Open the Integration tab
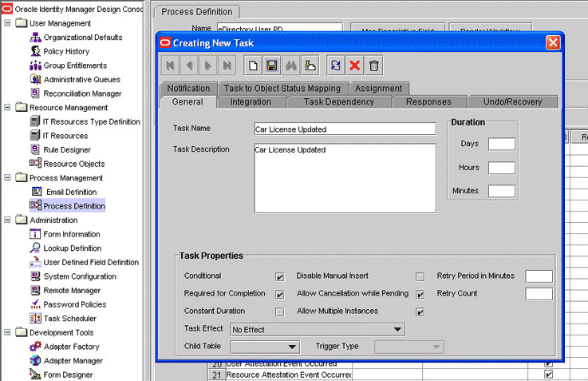 pyautogui.click(x=251, y=101)
